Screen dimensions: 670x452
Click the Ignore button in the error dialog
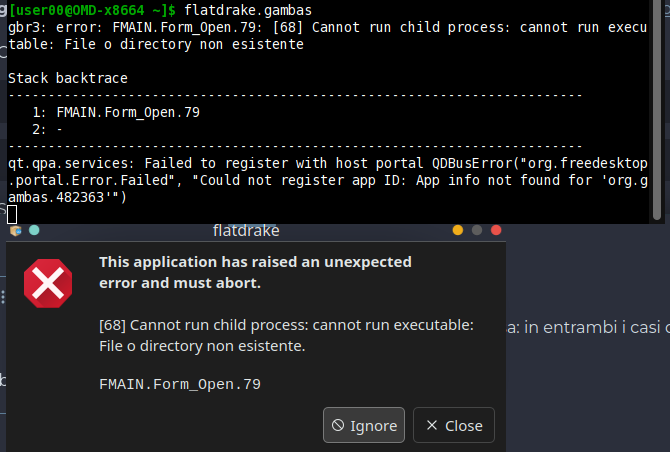(364, 425)
